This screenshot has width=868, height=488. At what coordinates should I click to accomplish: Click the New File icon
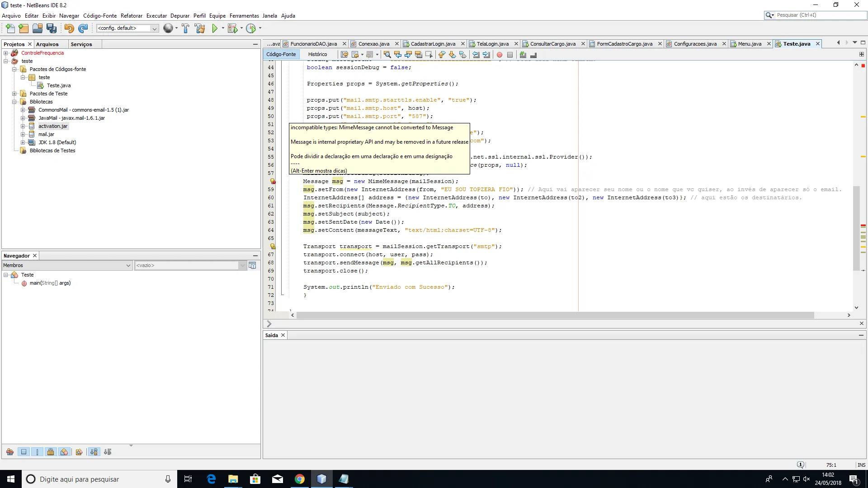[10, 28]
